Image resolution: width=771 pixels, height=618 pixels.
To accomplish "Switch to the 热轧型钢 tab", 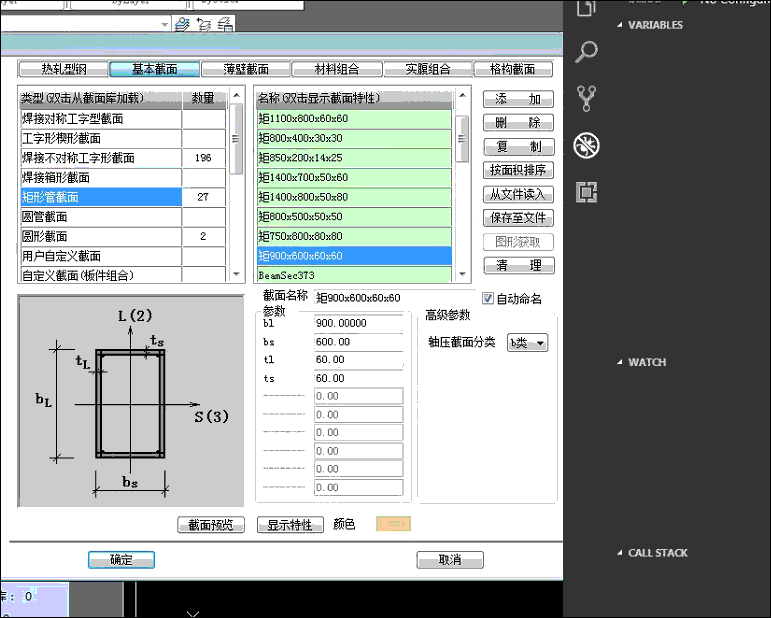I will point(63,69).
